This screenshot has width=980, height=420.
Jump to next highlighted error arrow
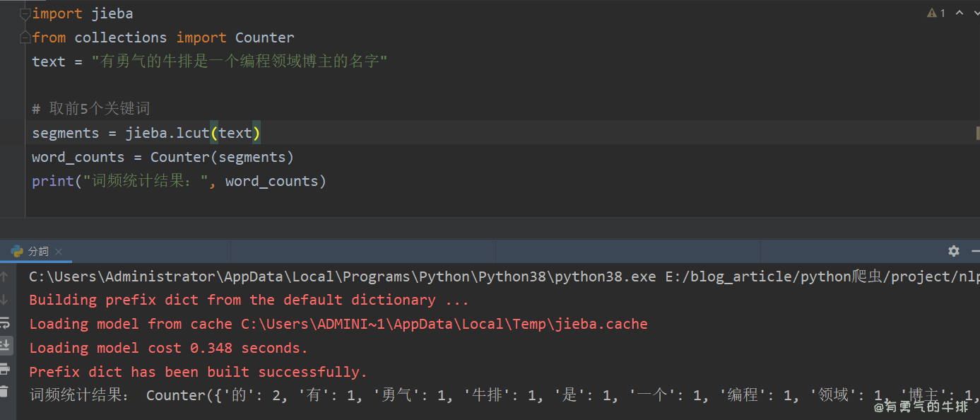[976, 13]
